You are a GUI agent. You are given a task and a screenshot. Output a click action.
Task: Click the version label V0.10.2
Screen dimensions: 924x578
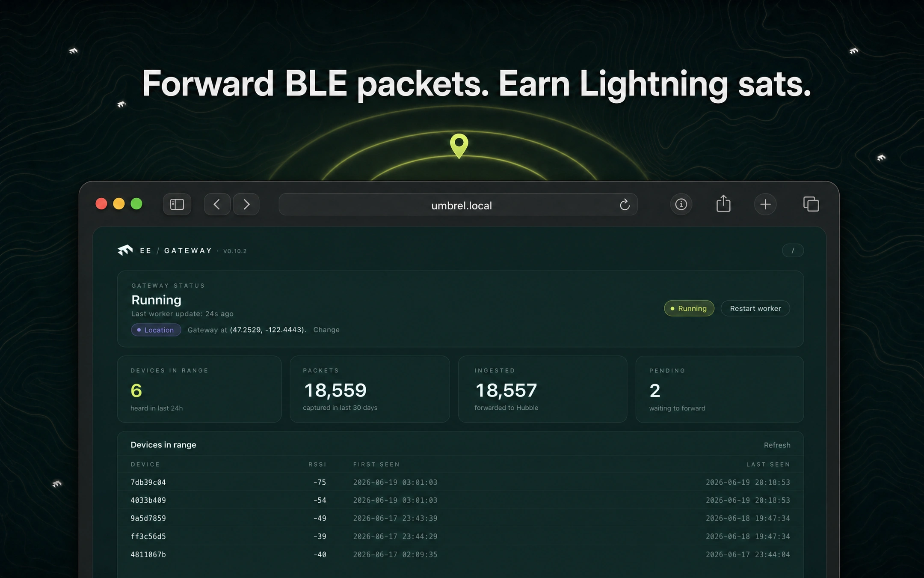tap(235, 251)
